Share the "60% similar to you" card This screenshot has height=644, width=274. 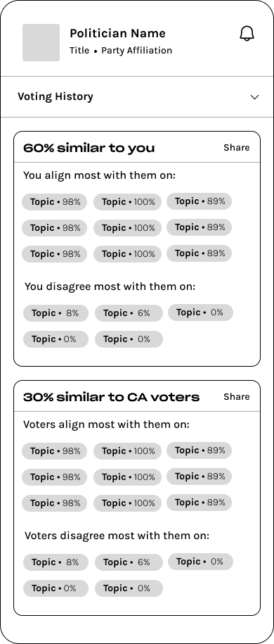coord(237,147)
